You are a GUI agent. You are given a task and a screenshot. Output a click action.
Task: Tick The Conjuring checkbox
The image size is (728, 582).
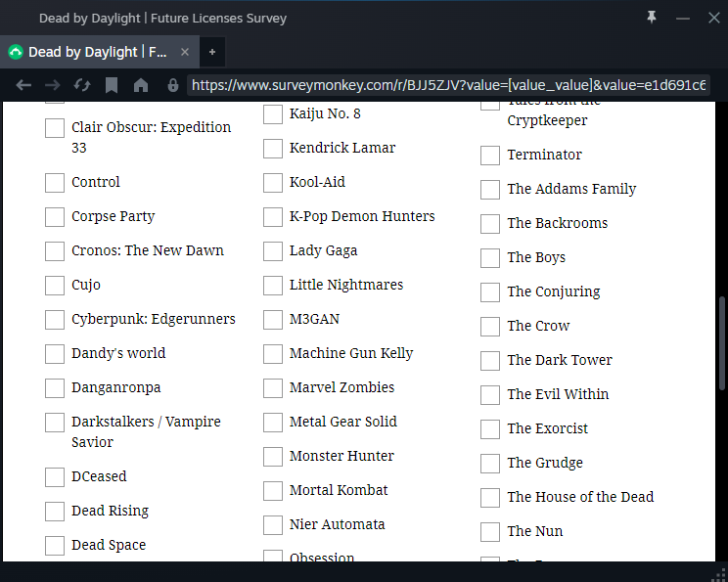pyautogui.click(x=490, y=292)
